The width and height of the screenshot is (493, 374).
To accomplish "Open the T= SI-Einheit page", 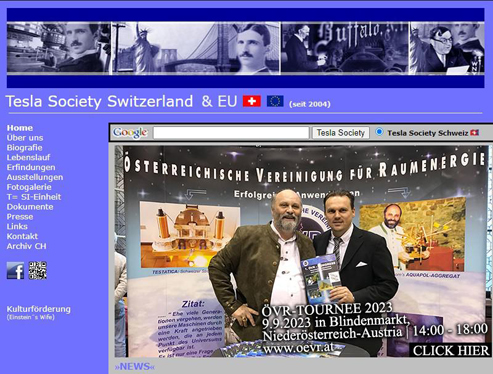I will point(34,197).
